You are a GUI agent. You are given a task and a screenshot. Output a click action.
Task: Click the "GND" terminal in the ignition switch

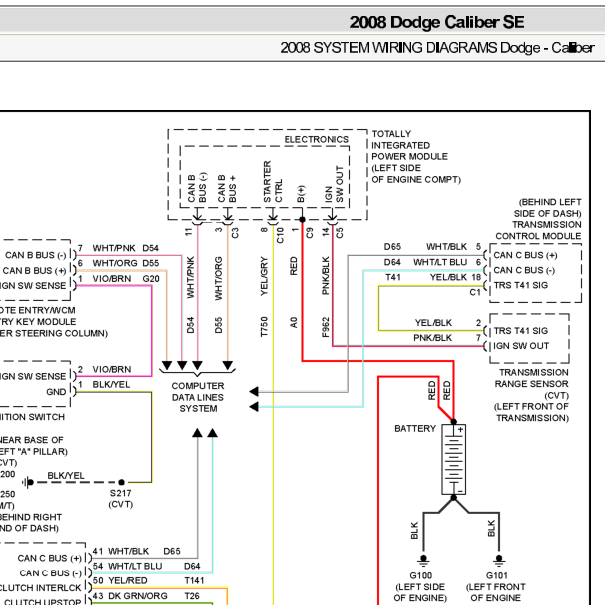56,392
